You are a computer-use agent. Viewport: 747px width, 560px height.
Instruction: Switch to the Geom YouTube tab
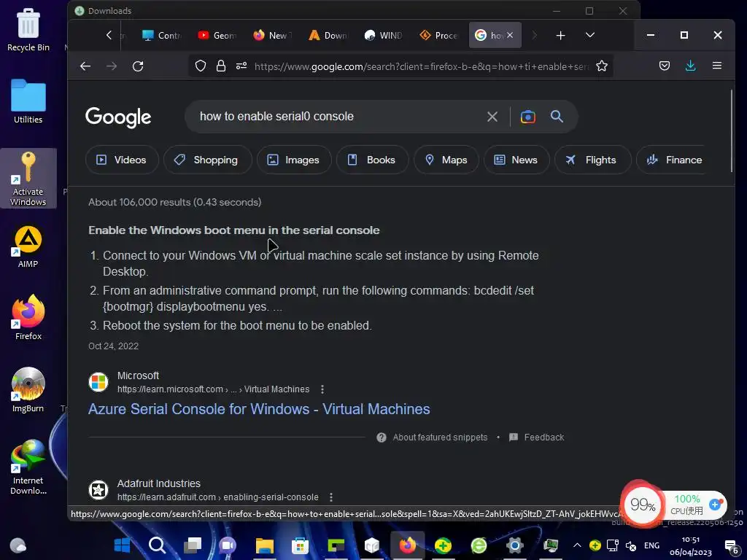coord(217,35)
